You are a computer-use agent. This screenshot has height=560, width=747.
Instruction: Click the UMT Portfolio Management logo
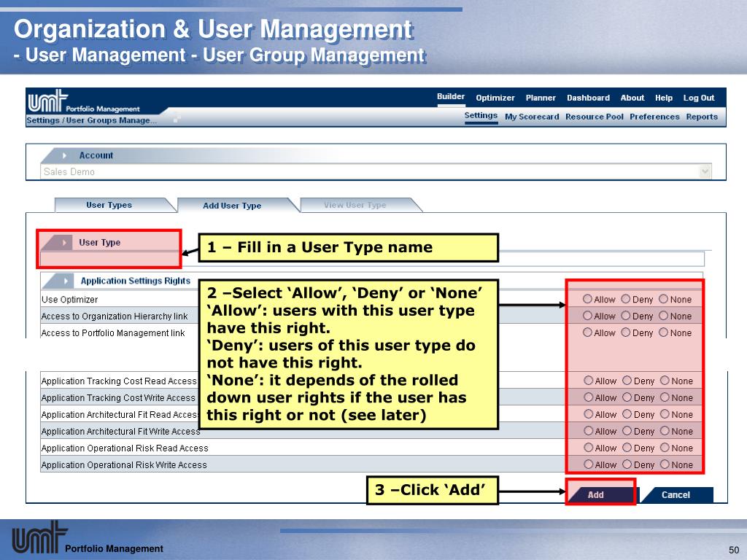(x=84, y=101)
